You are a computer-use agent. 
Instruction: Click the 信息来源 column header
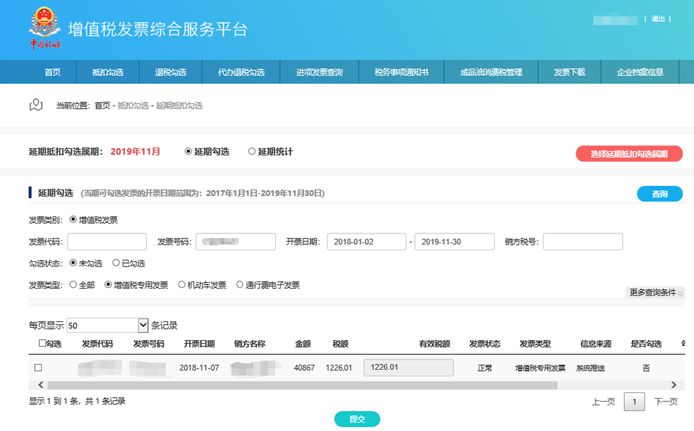pyautogui.click(x=596, y=344)
